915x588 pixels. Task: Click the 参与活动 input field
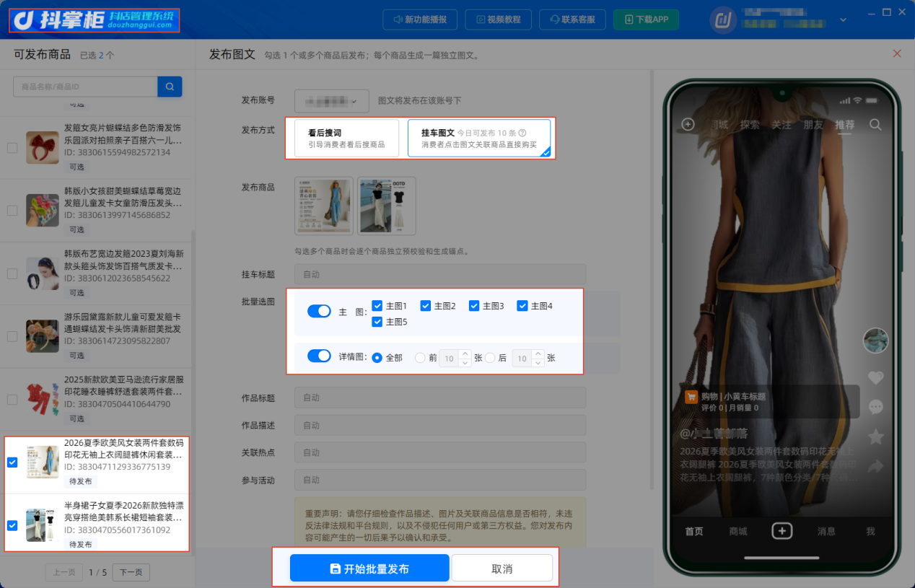point(440,480)
